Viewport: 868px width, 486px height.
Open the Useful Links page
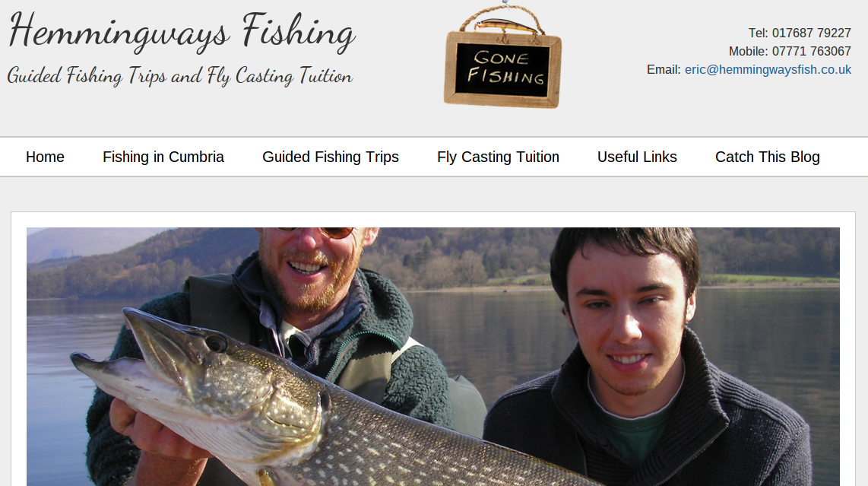pyautogui.click(x=637, y=157)
